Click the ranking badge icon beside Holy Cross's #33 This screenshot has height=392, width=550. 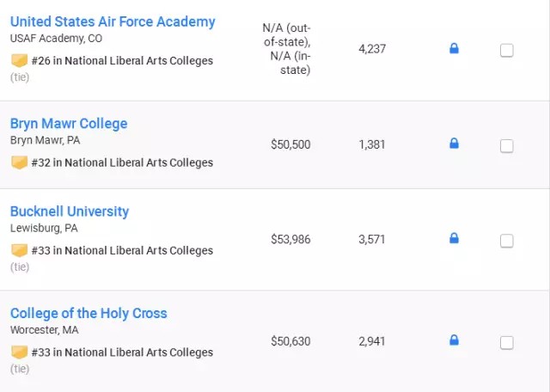click(19, 352)
